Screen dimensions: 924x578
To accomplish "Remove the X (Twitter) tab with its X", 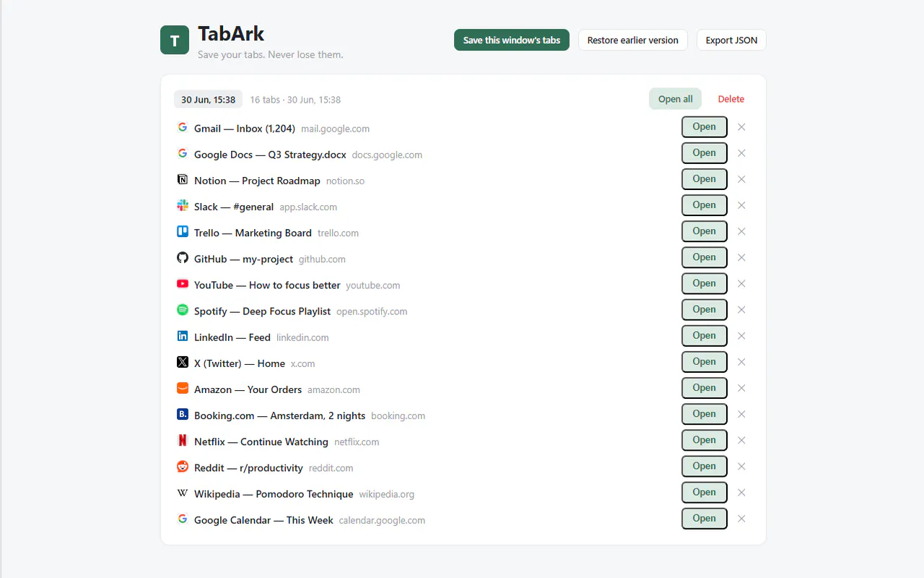I will click(741, 362).
